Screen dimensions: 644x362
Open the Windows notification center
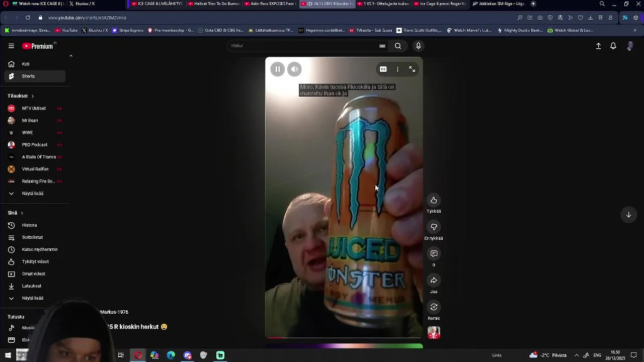[634, 355]
